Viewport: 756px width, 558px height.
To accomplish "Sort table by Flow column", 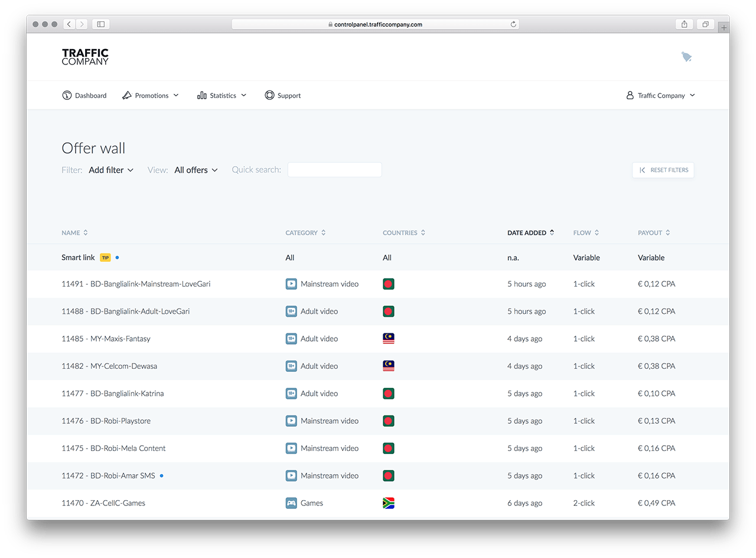I will [x=586, y=233].
